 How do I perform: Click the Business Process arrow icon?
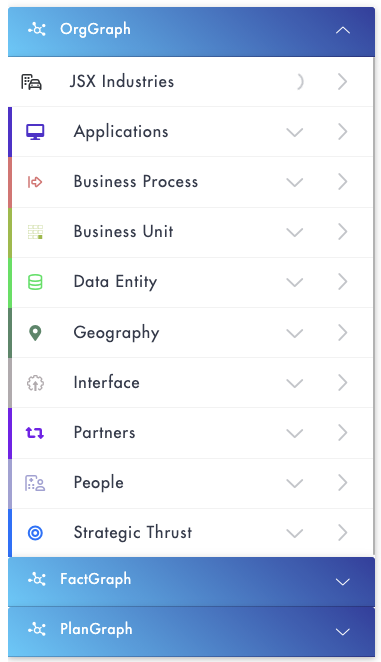[35, 182]
